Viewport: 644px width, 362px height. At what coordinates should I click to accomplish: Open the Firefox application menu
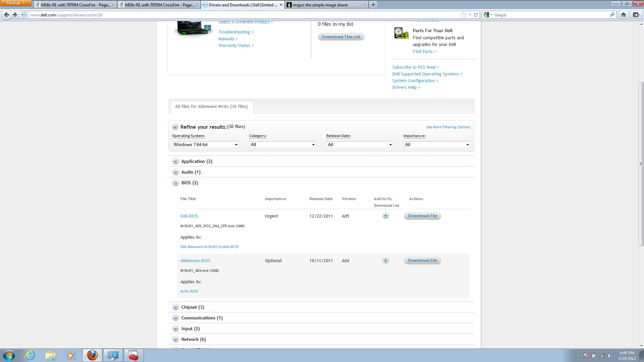[16, 3]
